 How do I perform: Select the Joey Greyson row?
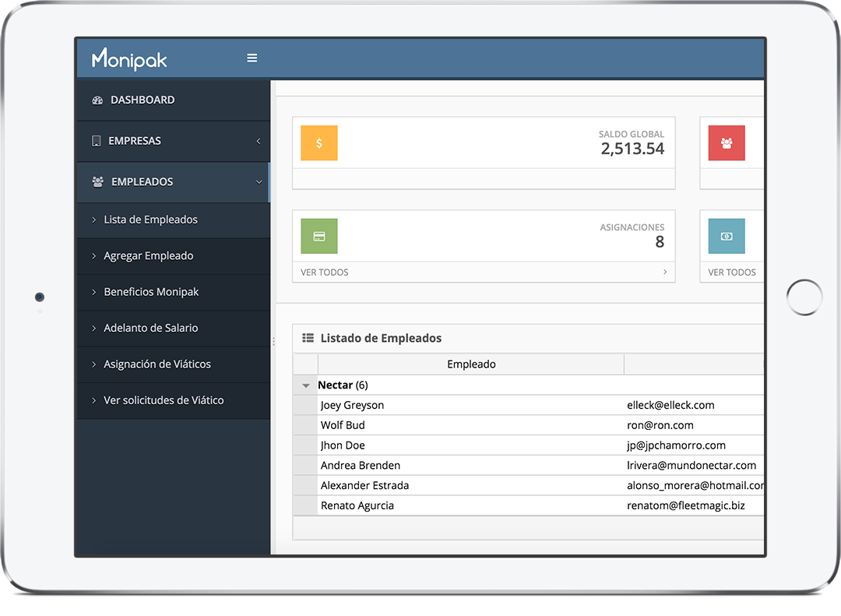[x=528, y=405]
